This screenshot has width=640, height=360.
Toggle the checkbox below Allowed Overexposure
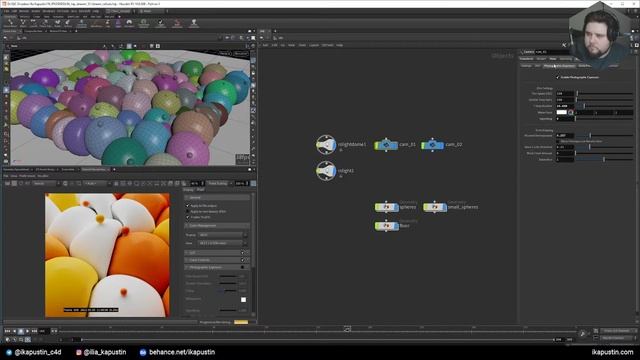click(x=558, y=141)
